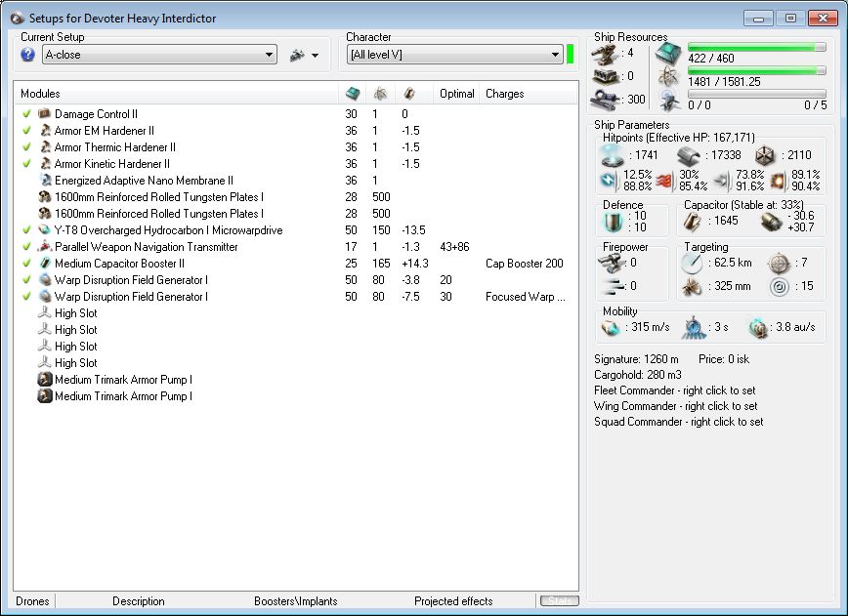
Task: Click the capacitor column header icon
Action: [x=409, y=94]
